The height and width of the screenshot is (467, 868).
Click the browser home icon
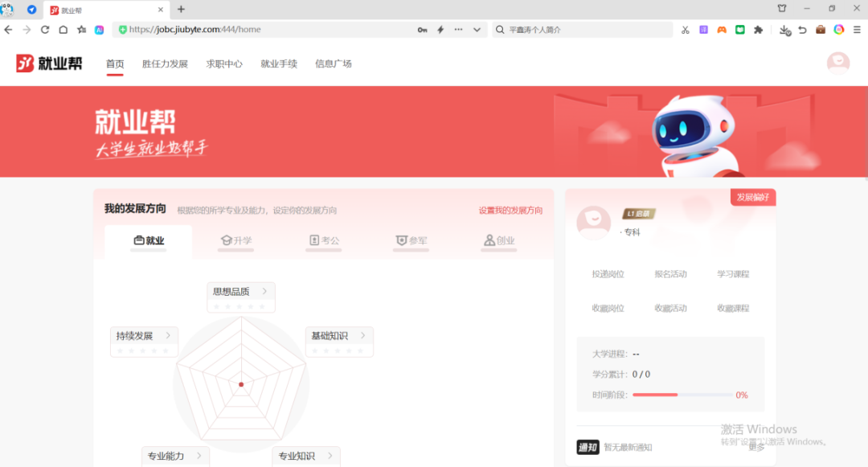coord(63,30)
